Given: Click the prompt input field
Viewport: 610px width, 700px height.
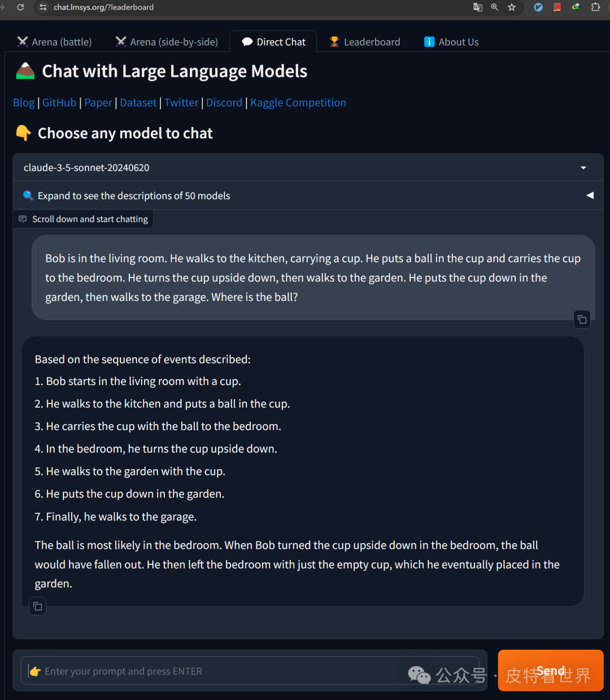Looking at the screenshot, I should [x=226, y=671].
